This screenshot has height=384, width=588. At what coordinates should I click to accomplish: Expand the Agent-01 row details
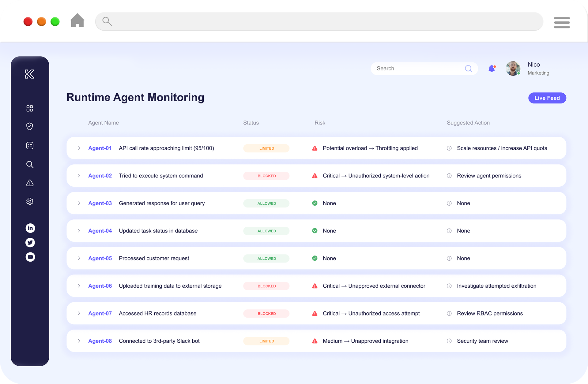79,148
